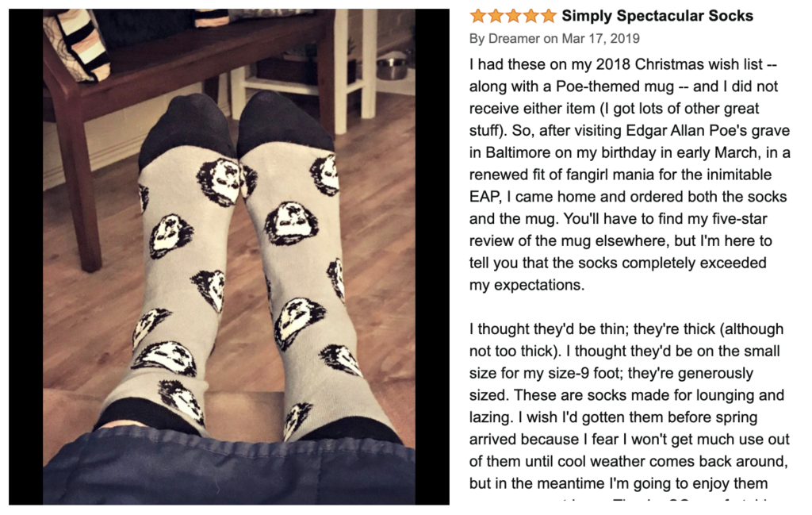Open reviewer Dreamer's profile name
This screenshot has width=812, height=515.
coord(514,38)
